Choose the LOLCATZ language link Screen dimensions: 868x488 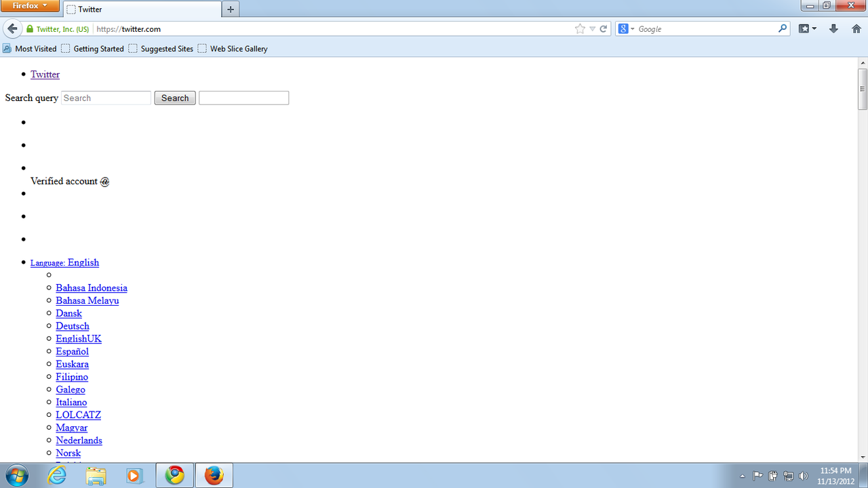point(78,415)
